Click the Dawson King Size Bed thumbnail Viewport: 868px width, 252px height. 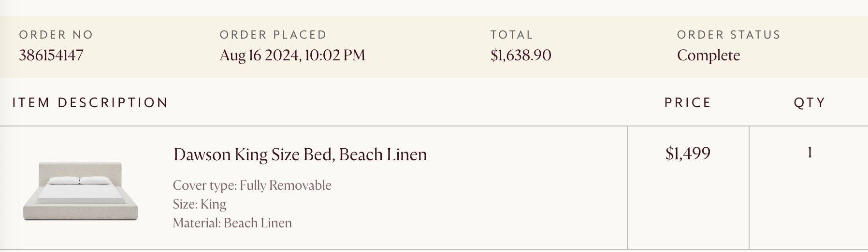80,192
